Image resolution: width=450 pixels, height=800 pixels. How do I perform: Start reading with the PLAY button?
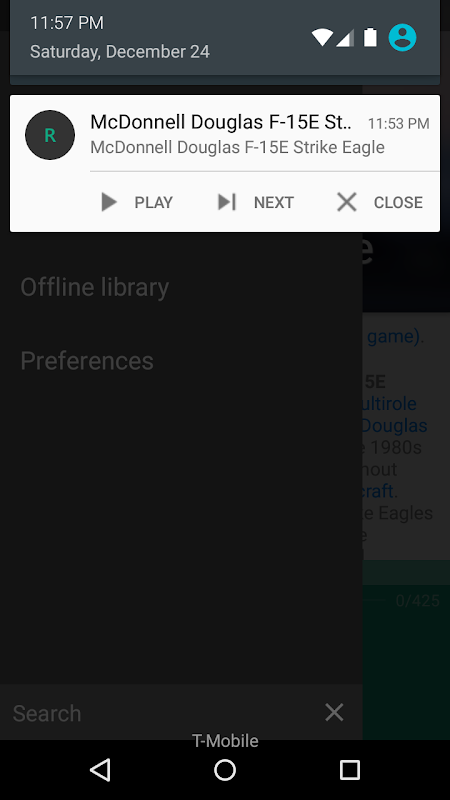[137, 202]
